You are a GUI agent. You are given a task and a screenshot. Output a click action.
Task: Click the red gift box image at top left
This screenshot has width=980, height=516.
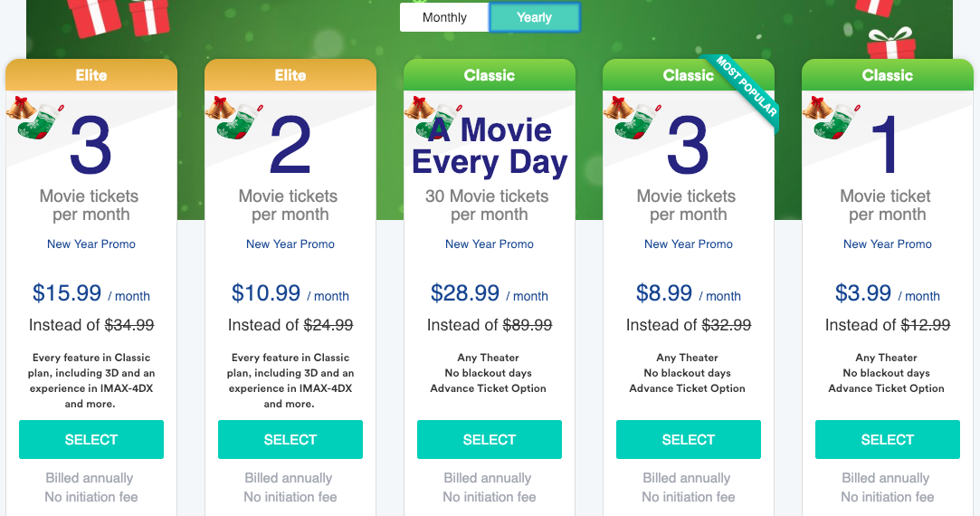pyautogui.click(x=94, y=16)
